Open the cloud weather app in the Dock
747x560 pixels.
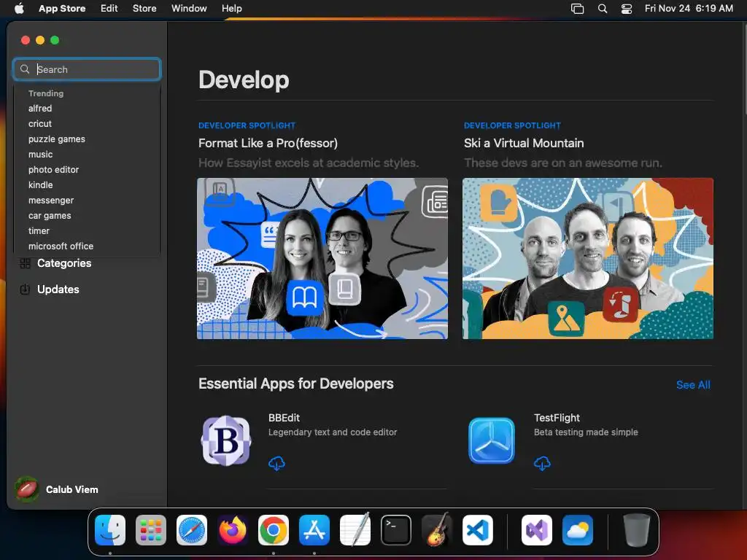[x=578, y=530]
